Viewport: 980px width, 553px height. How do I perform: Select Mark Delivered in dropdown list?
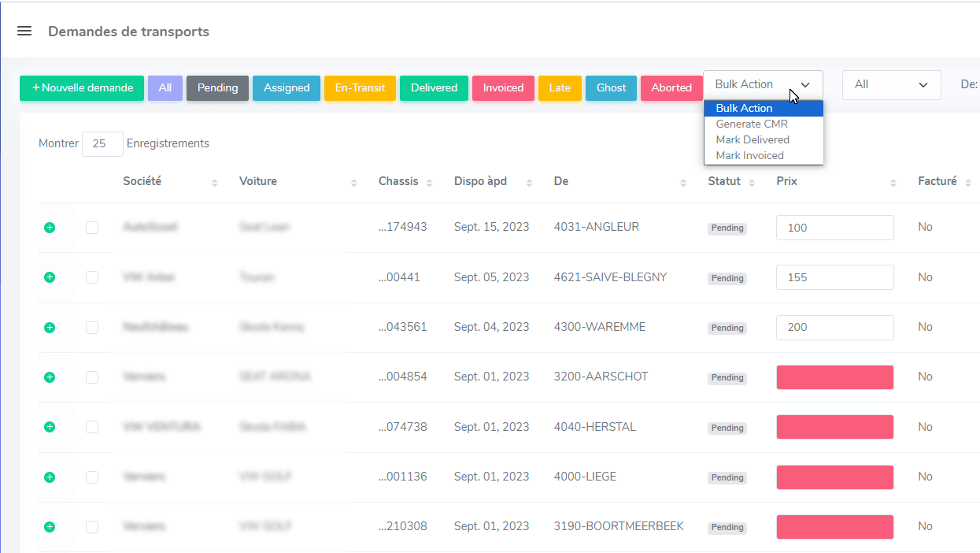click(753, 139)
